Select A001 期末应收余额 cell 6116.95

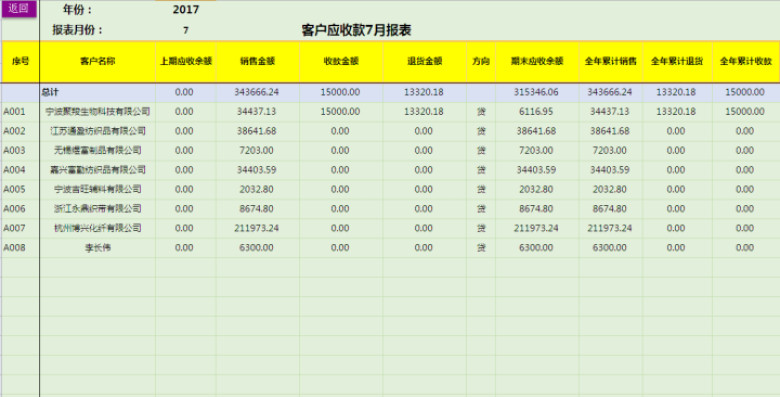pyautogui.click(x=537, y=112)
